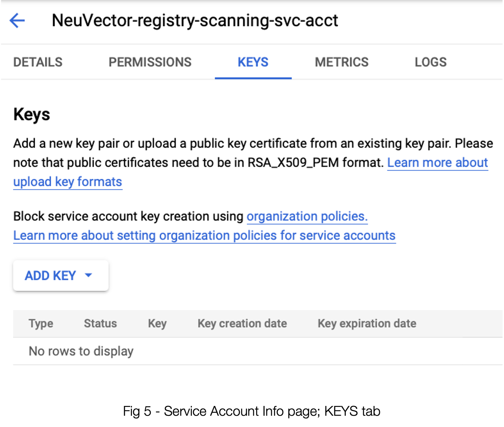This screenshot has height=427, width=504.
Task: Click the NeuVector-registry-scanning-svc-acct page title
Action: [x=195, y=21]
